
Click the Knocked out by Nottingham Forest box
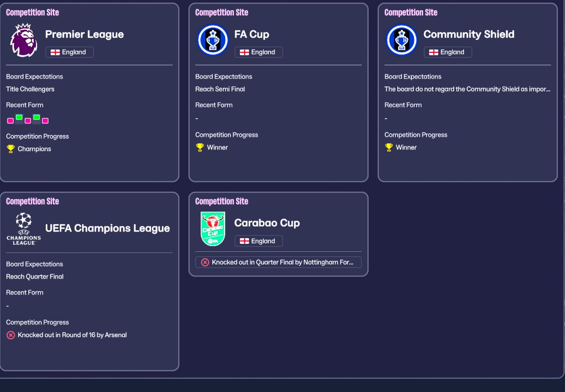278,262
